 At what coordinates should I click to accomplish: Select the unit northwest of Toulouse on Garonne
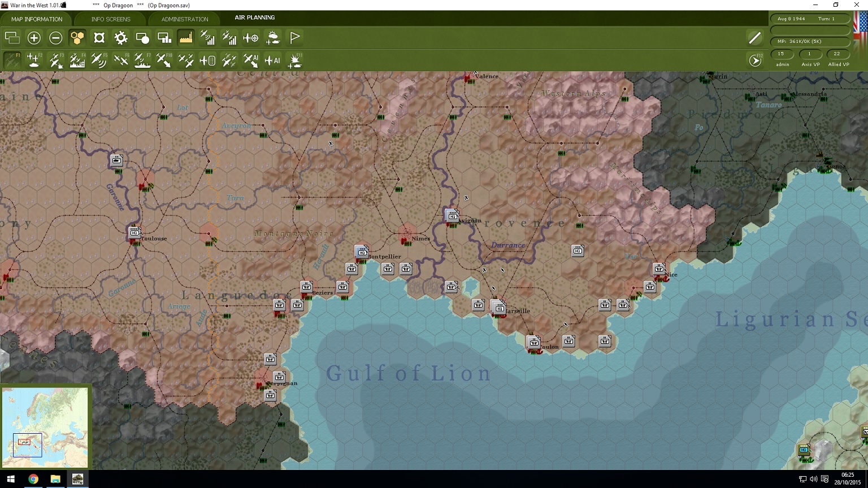pos(116,160)
